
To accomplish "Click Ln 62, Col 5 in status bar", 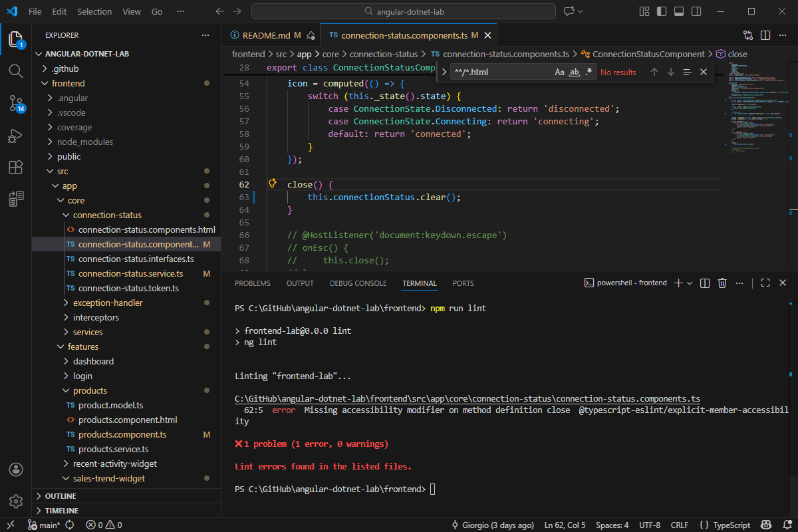I will coord(565,525).
